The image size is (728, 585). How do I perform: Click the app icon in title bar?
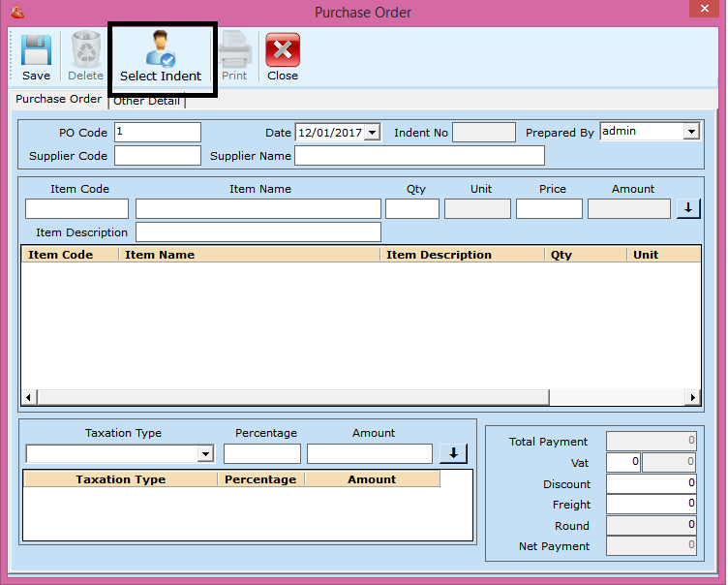tap(16, 13)
